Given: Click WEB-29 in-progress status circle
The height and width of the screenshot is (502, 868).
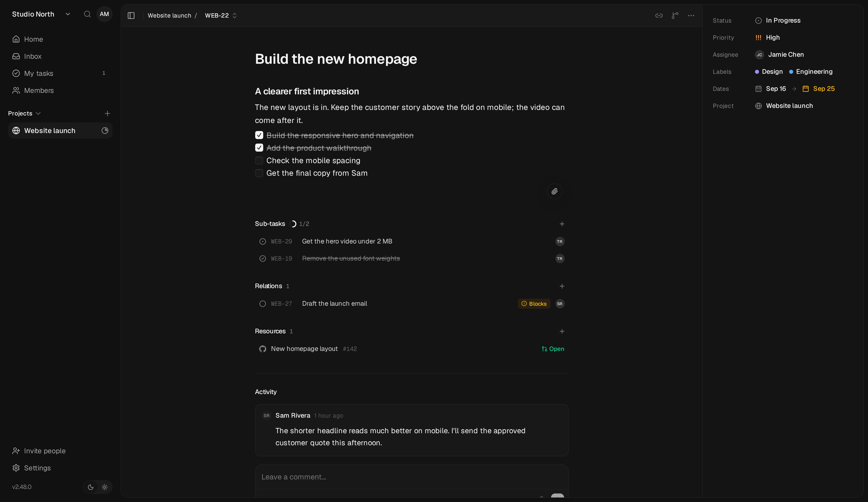Looking at the screenshot, I should pyautogui.click(x=262, y=242).
